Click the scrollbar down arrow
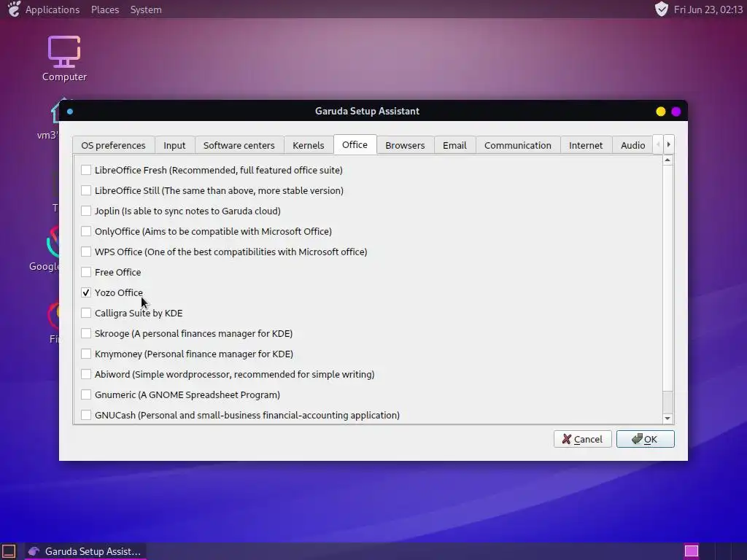This screenshot has width=747, height=560. 667,418
